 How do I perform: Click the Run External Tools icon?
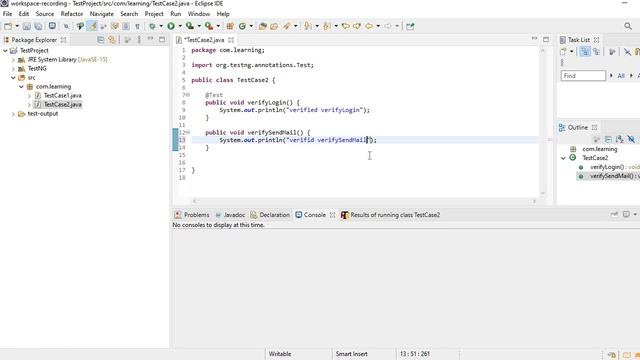click(x=209, y=26)
